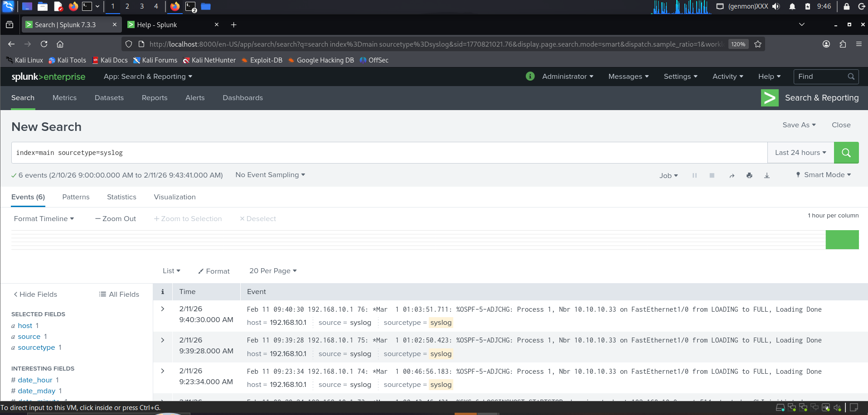Pause the running search job

point(694,175)
